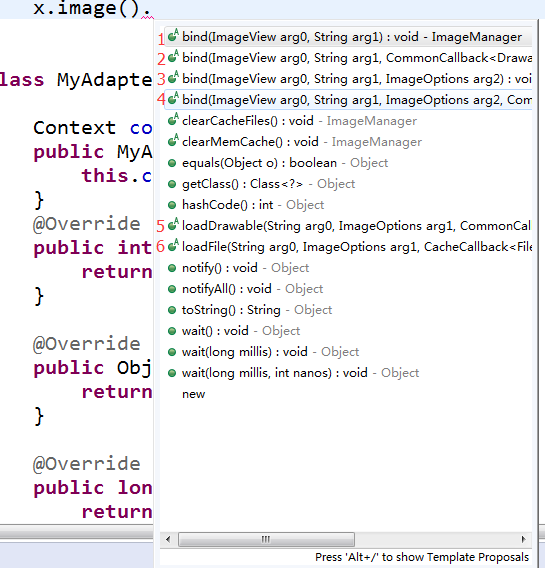Image resolution: width=545 pixels, height=568 pixels.
Task: Click 'Press Alt+/ to show Template Proposals' status text
Action: tap(422, 557)
